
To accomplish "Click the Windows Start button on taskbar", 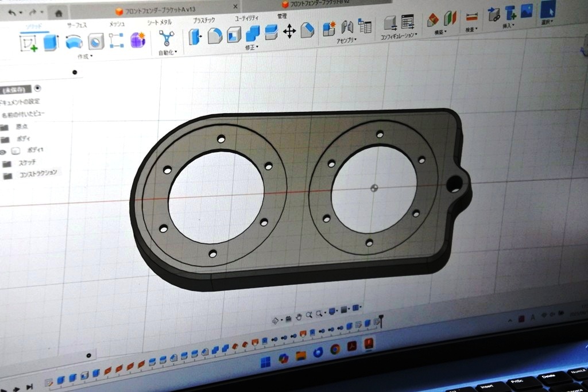I will tap(266, 362).
